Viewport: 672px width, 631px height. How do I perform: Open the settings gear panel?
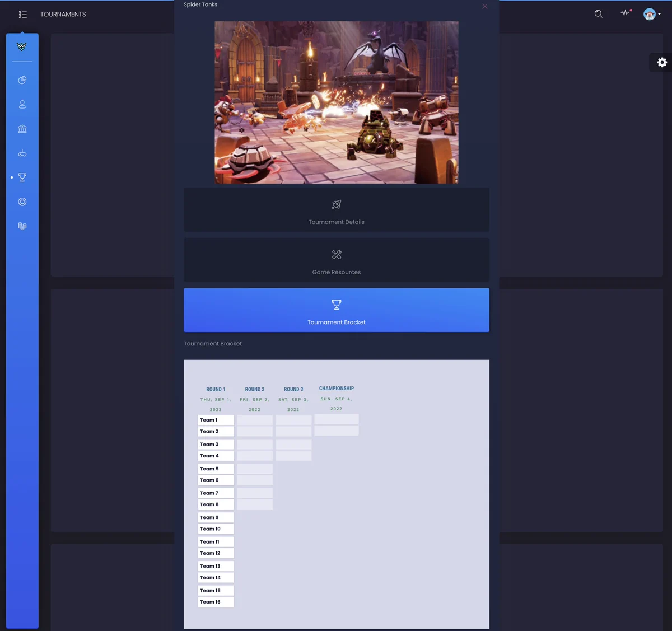pyautogui.click(x=662, y=62)
